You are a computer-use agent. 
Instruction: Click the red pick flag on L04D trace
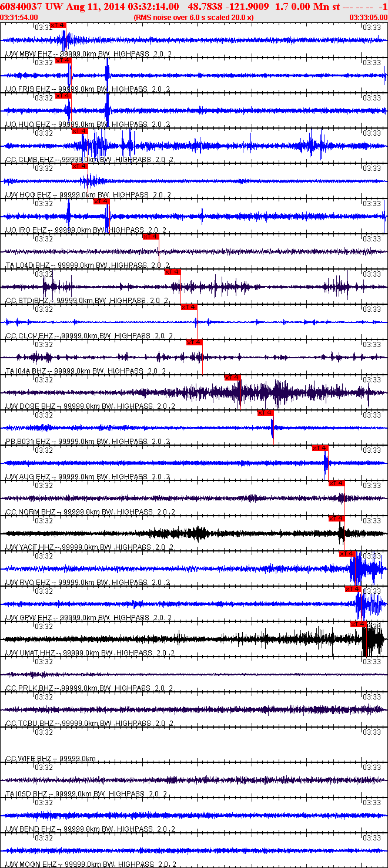(x=151, y=237)
